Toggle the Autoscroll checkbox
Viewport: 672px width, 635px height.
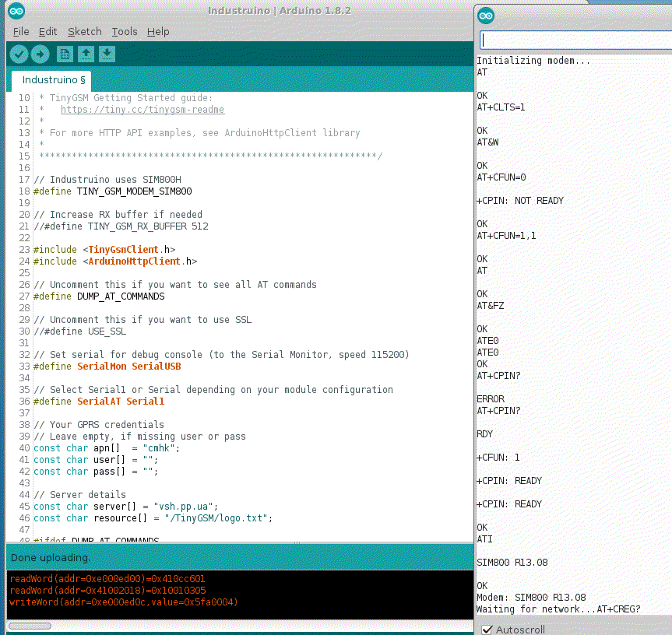click(487, 629)
